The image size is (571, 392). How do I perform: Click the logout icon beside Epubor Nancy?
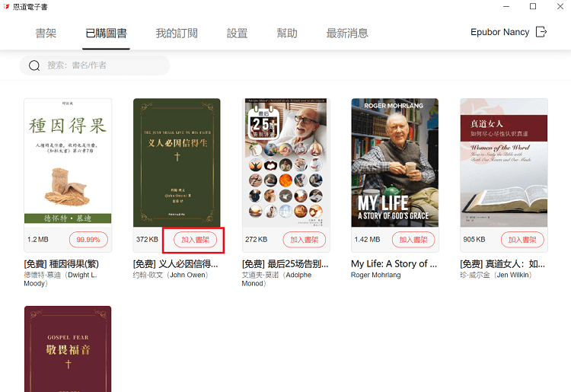click(541, 32)
